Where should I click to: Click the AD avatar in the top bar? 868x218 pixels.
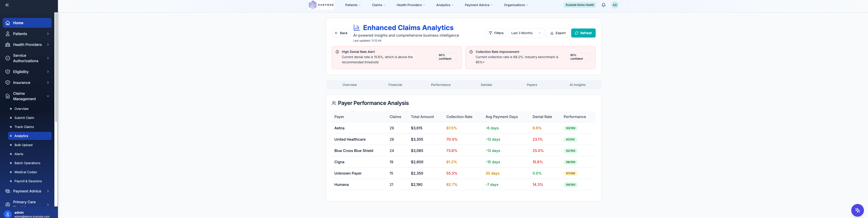(615, 5)
